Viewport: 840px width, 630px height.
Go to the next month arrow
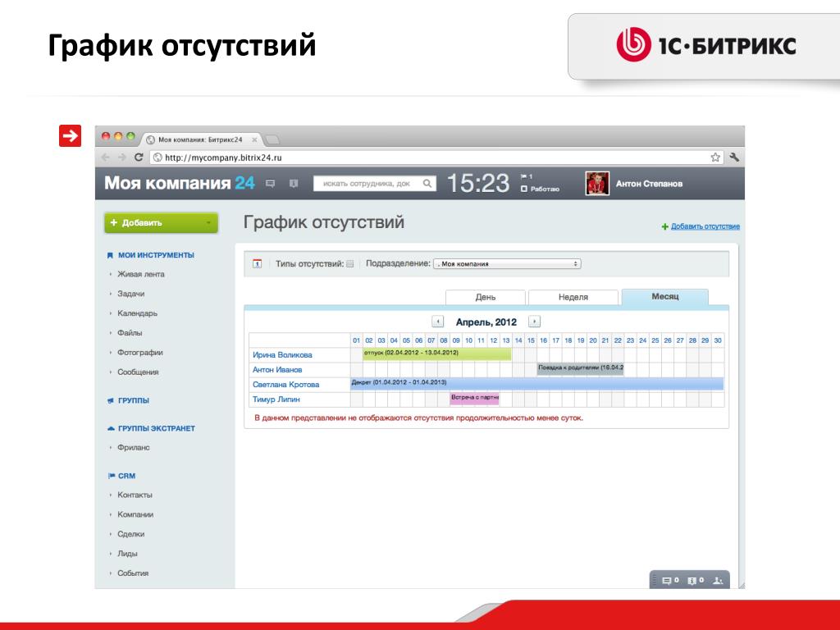[x=534, y=322]
